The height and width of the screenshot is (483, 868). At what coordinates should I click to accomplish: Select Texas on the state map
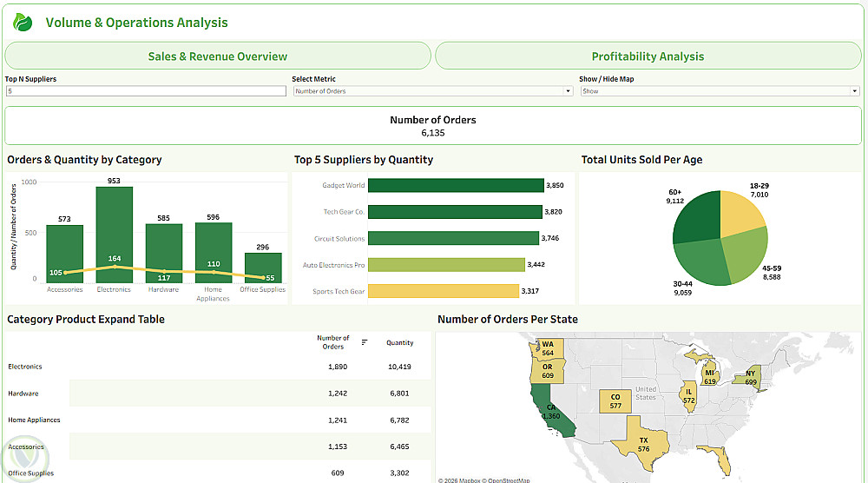coord(643,445)
